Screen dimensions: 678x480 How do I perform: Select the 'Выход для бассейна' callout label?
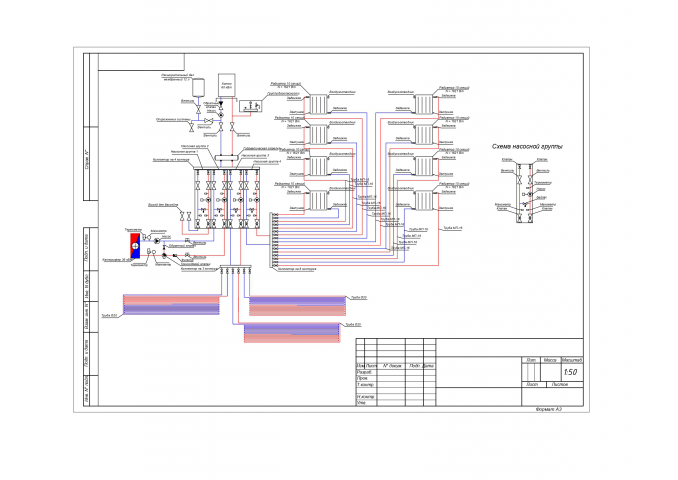pyautogui.click(x=163, y=205)
